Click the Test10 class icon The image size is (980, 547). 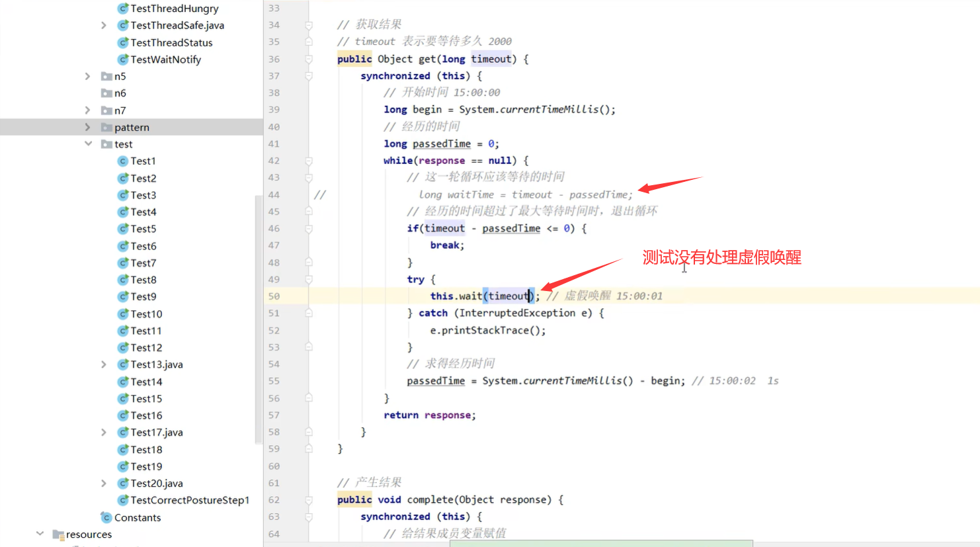123,314
